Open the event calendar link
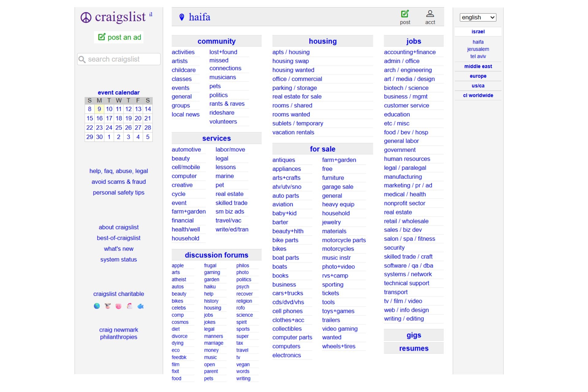 point(119,92)
